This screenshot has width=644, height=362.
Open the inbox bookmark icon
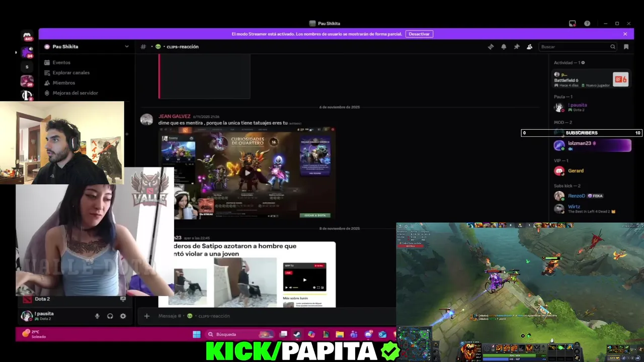pyautogui.click(x=626, y=47)
